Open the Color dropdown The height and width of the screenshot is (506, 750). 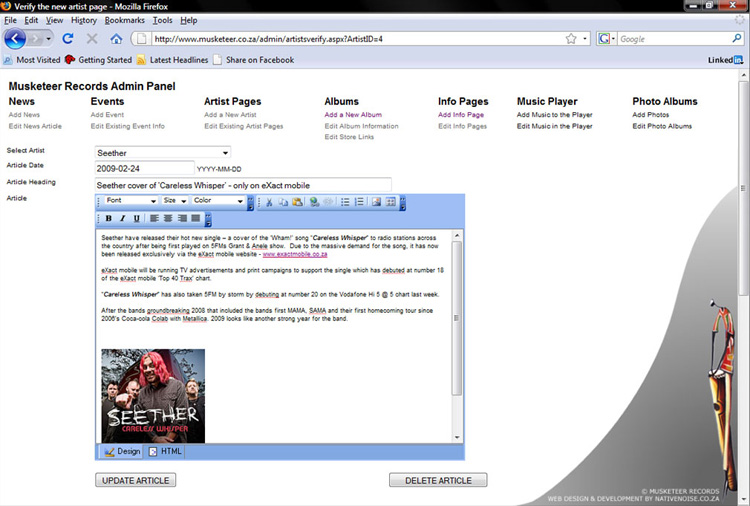tap(218, 201)
